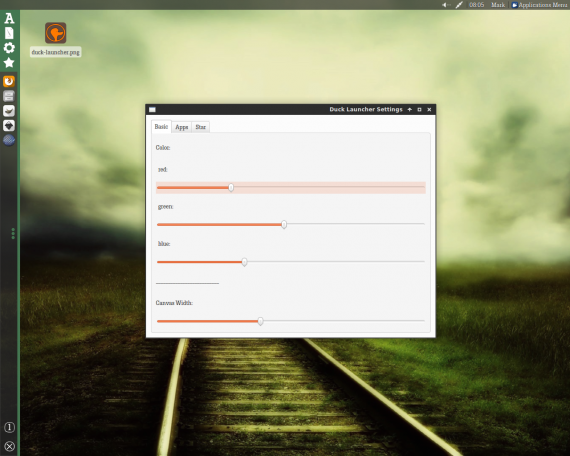
Task: Switch to the Star tab
Action: tap(200, 127)
